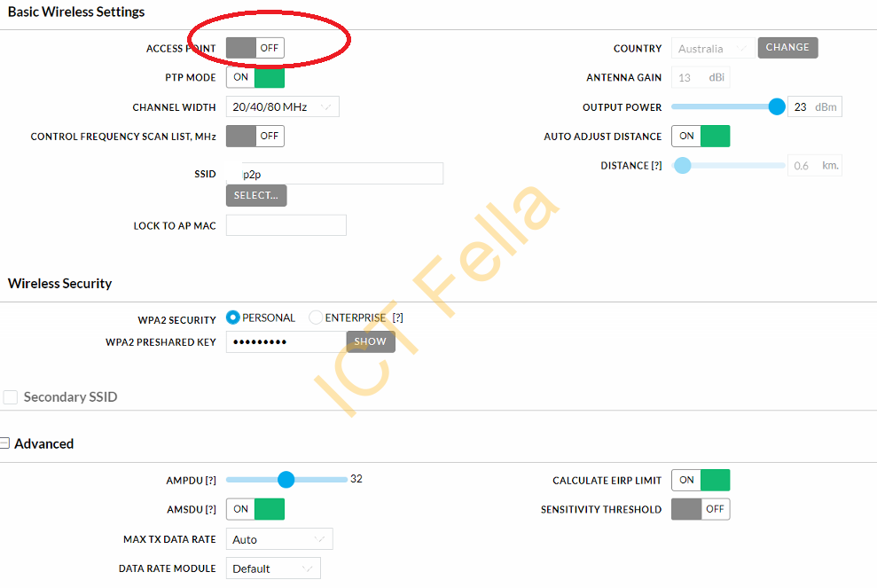Click the AMPDU slider handle
877x588 pixels.
click(286, 480)
